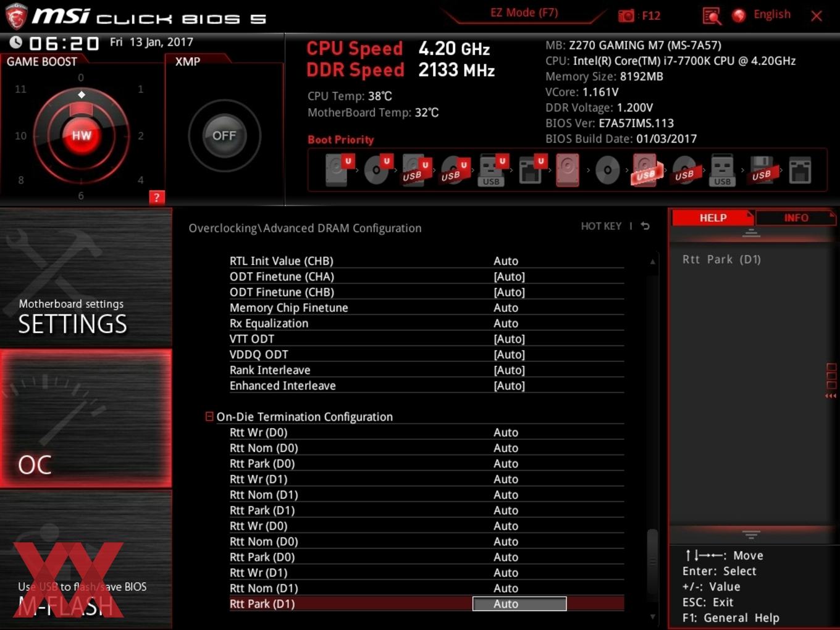840x630 pixels.
Task: Click the DDR Speed 2133 MHz value
Action: (x=456, y=70)
